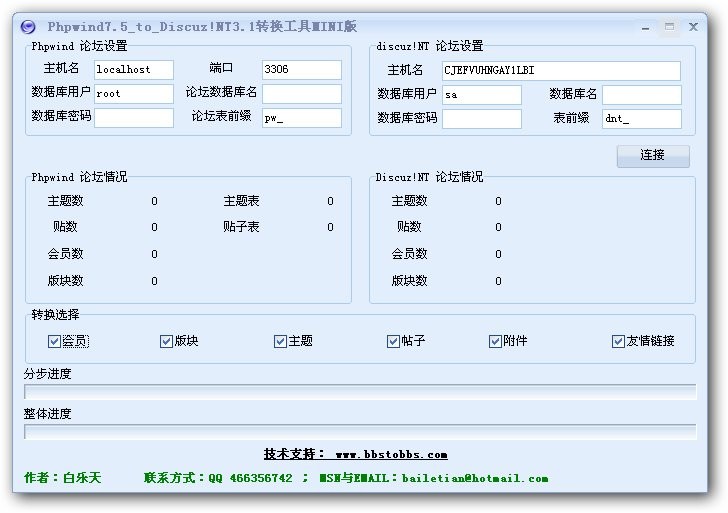Close the conversion tool window

pyautogui.click(x=693, y=27)
